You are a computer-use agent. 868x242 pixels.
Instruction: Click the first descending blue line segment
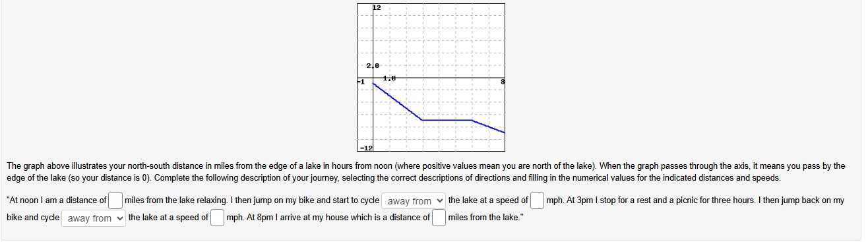tap(398, 102)
